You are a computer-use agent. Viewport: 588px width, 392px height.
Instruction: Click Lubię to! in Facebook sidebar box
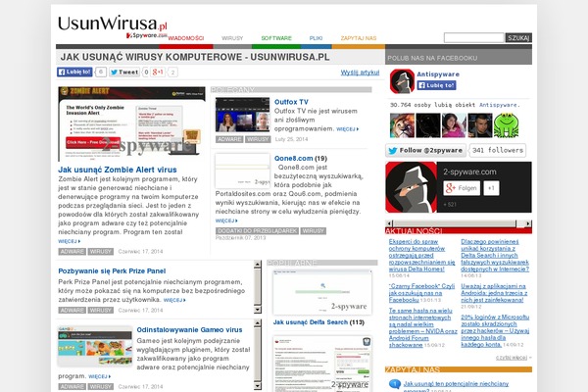[x=436, y=85]
